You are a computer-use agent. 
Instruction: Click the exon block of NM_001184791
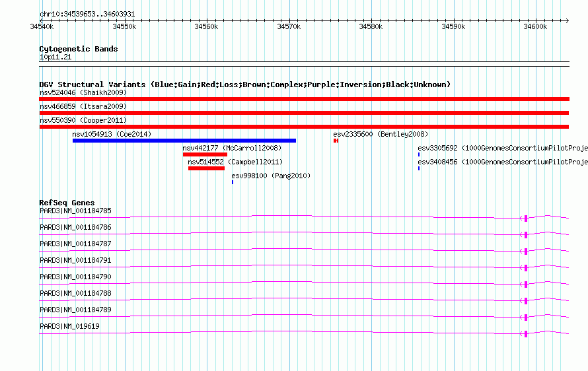[x=526, y=267]
